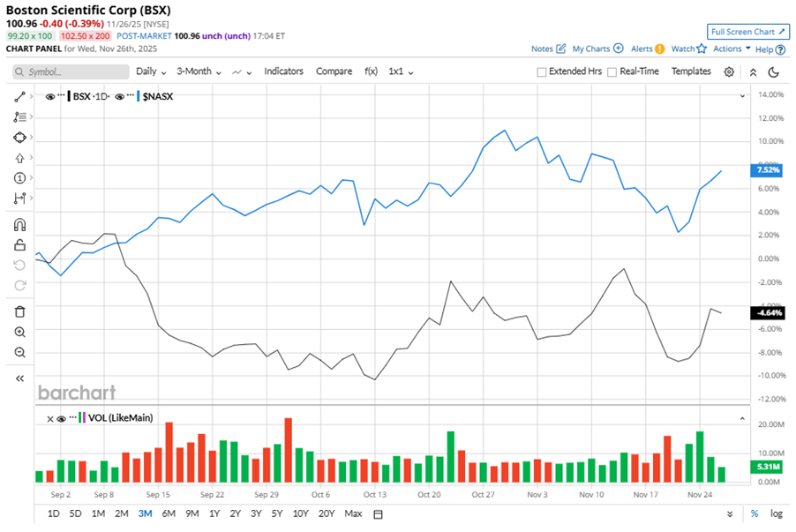796x532 pixels.
Task: Toggle BSX series visibility eye
Action: (x=50, y=96)
